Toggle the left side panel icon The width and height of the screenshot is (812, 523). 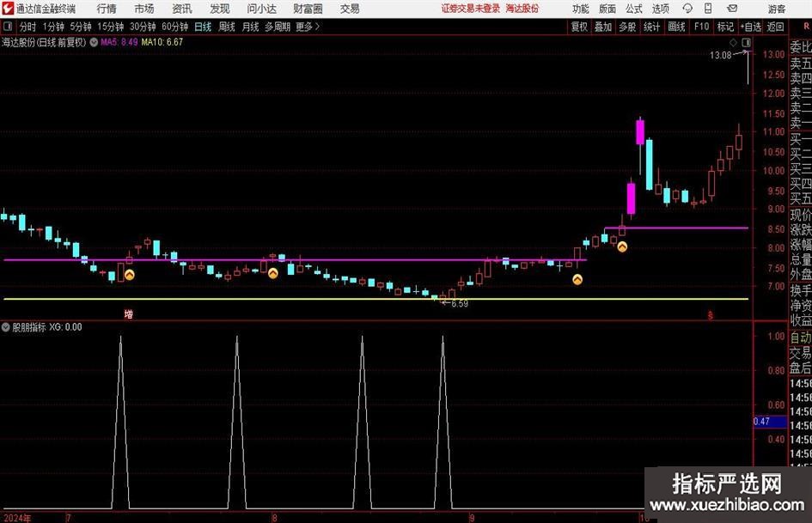[x=7, y=27]
